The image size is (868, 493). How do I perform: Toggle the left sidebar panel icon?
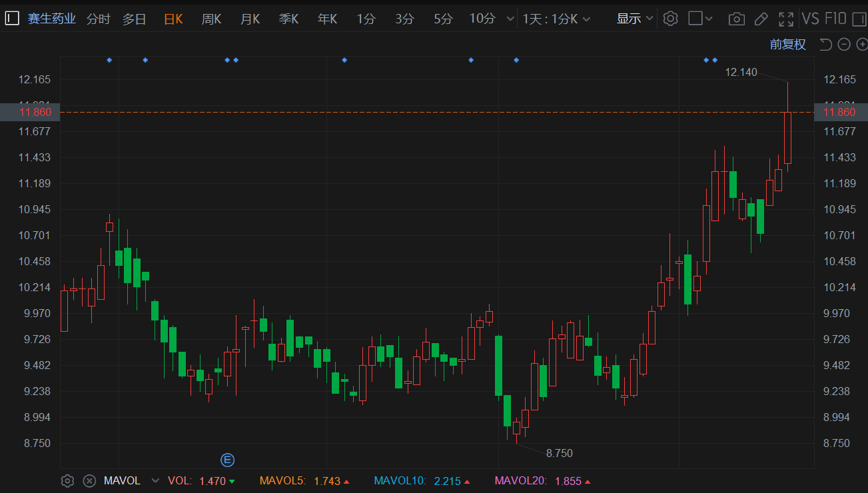click(11, 19)
